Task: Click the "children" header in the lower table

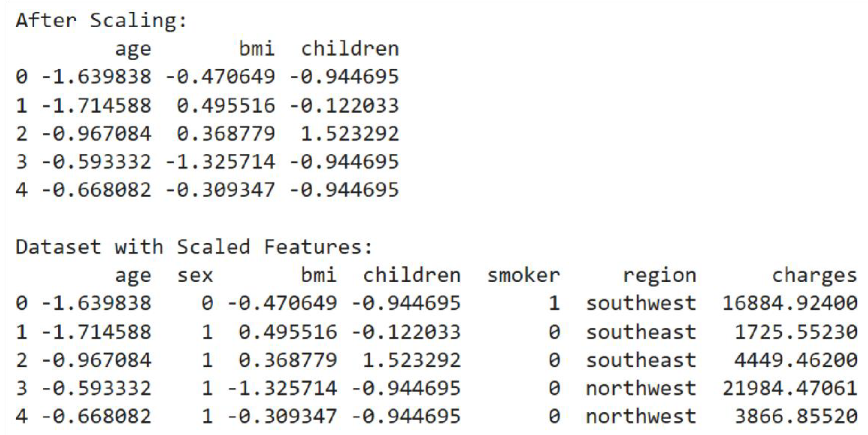Action: coord(411,276)
